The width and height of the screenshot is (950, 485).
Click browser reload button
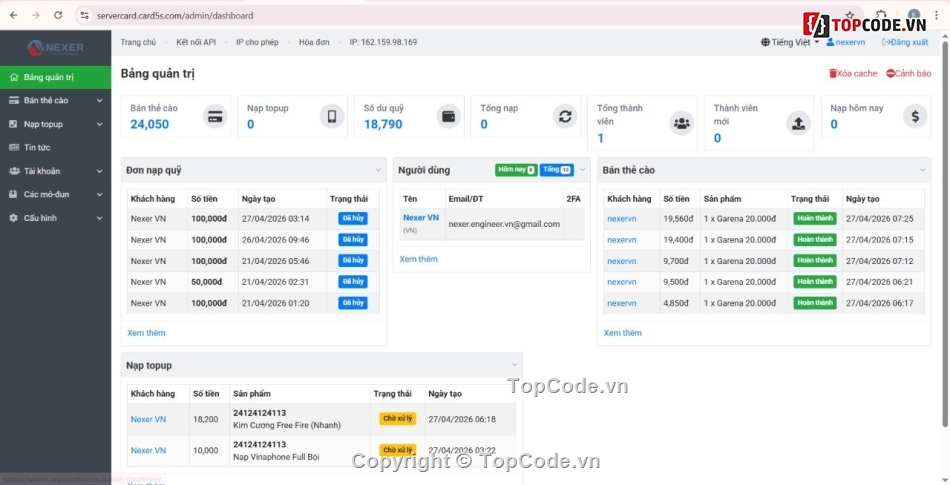58,15
